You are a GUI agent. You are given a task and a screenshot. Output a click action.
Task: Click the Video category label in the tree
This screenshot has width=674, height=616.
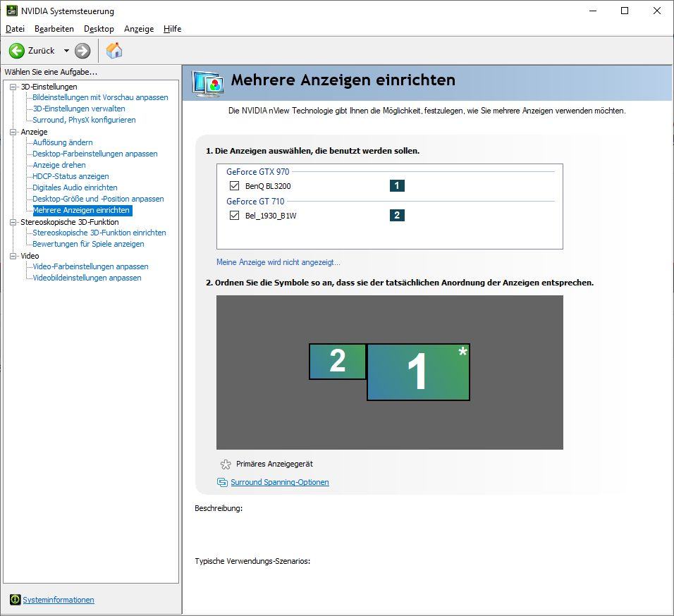click(x=30, y=256)
